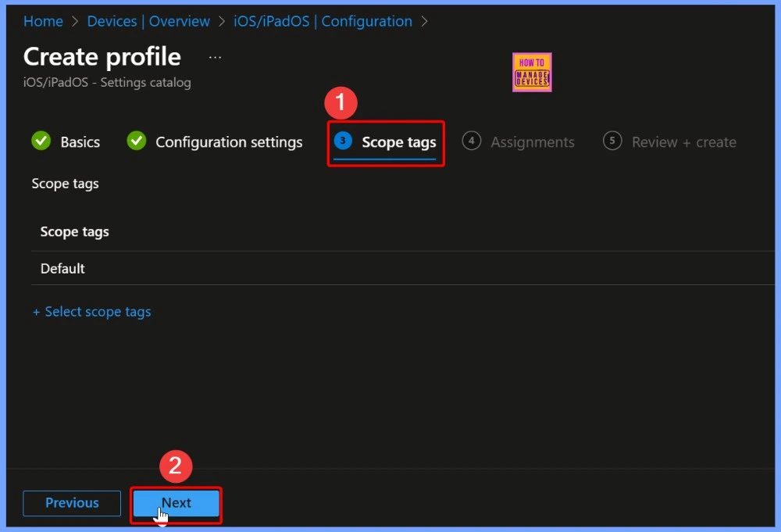Click the green checkmark beside Basics
Screen dimensions: 781x532
click(41, 141)
